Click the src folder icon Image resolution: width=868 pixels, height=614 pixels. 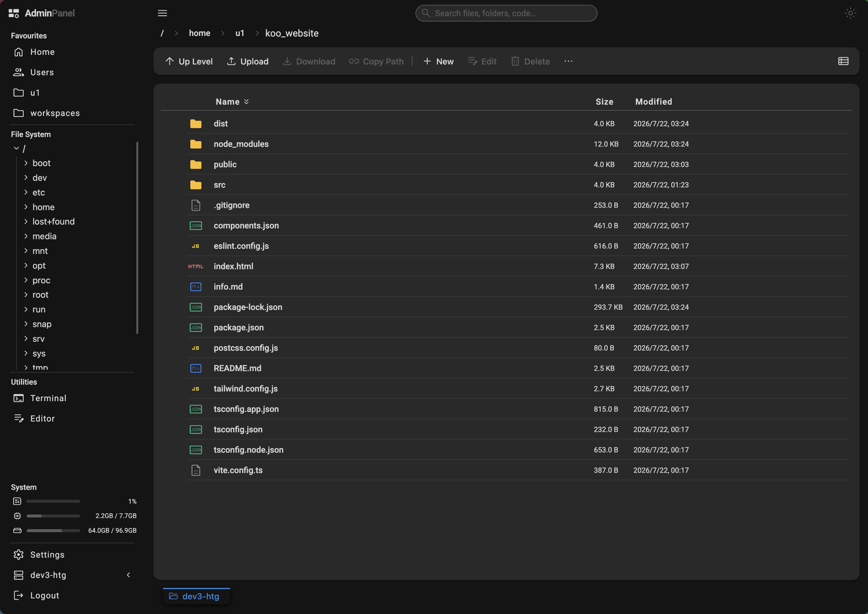(x=196, y=185)
